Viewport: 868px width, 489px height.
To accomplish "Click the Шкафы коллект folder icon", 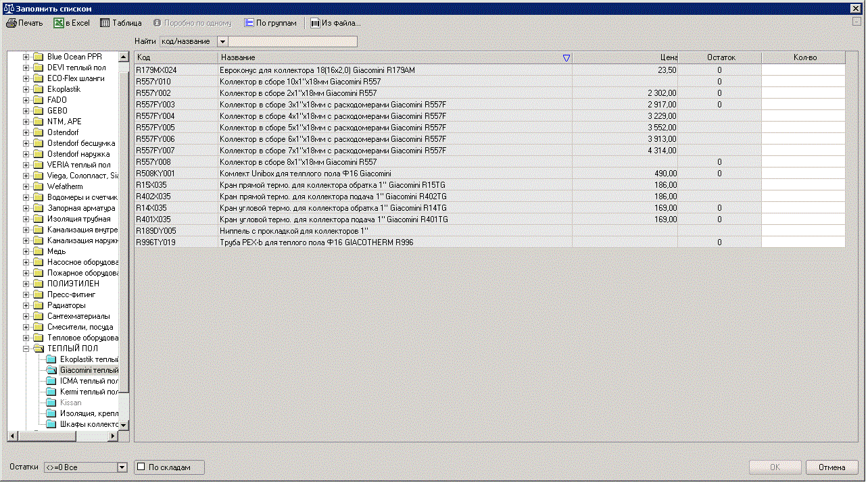I will click(x=51, y=424).
